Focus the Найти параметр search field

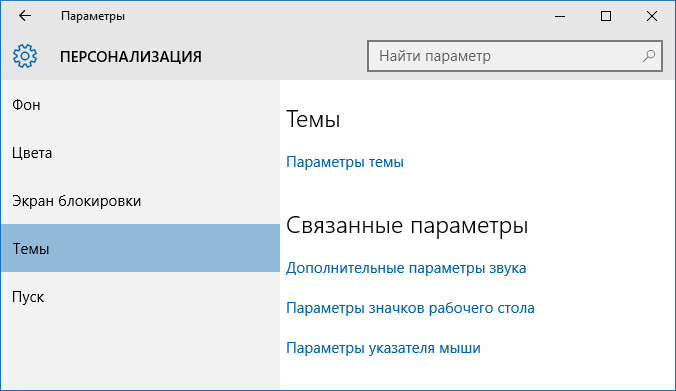(515, 56)
